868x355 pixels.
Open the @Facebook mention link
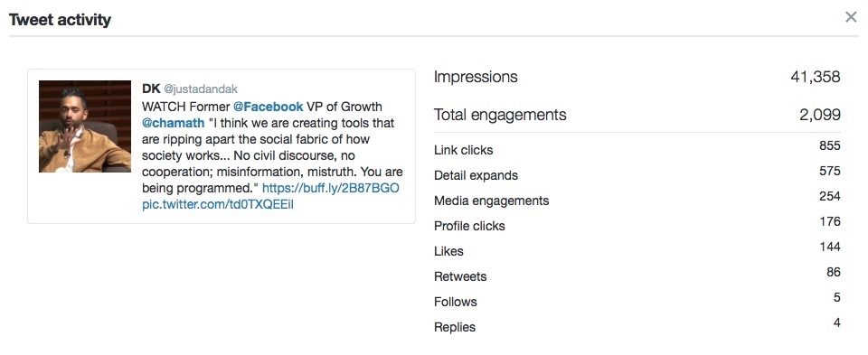[x=268, y=107]
